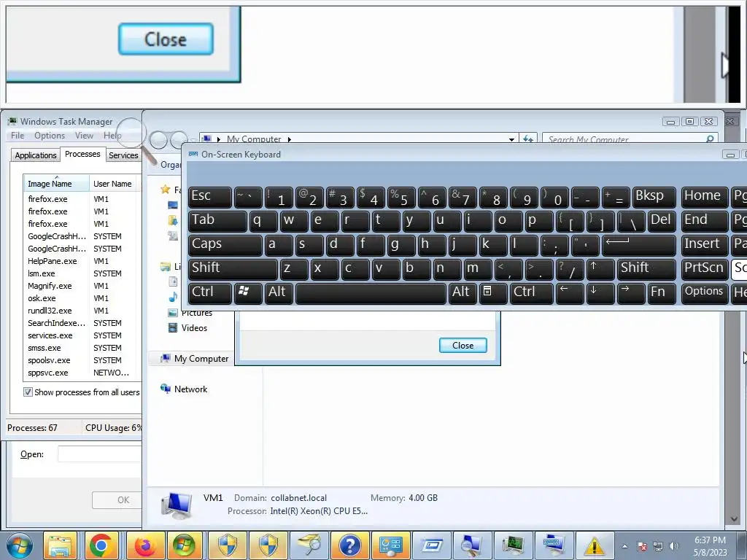Screen dimensions: 747x560
Task: Switch to Task Manager in the taskbar
Action: point(514,545)
